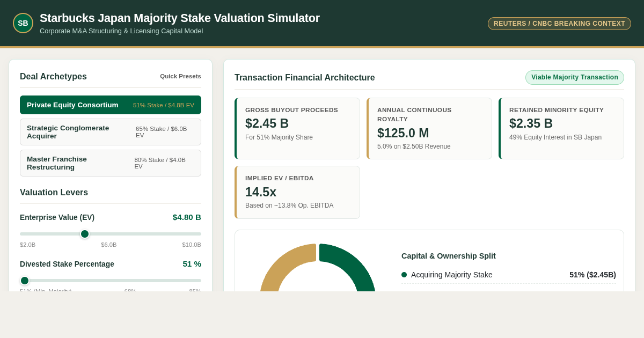Click the 49% Equity Interest in SB Japan note
The width and height of the screenshot is (644, 338).
(555, 137)
